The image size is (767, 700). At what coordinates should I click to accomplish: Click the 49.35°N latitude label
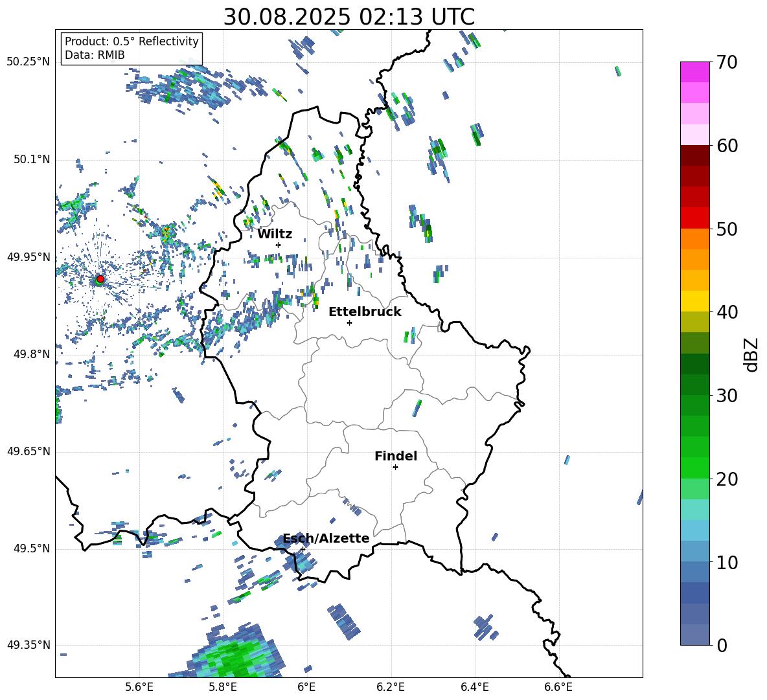28,645
